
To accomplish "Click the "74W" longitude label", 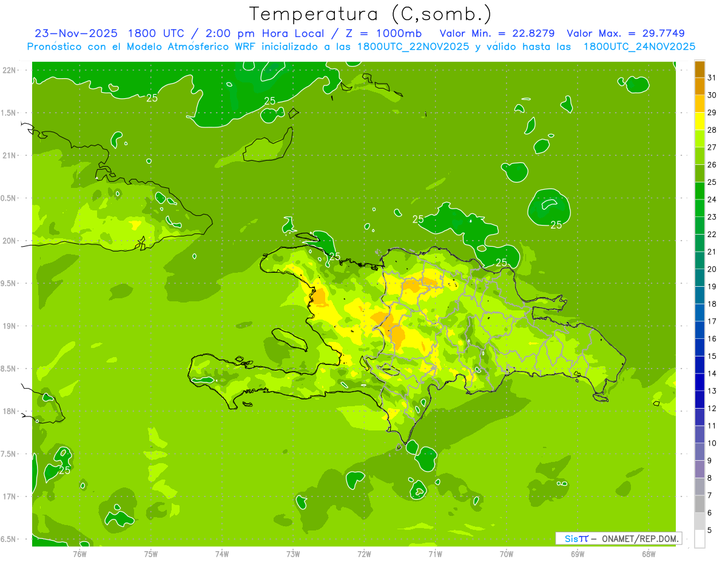I will point(222,554).
